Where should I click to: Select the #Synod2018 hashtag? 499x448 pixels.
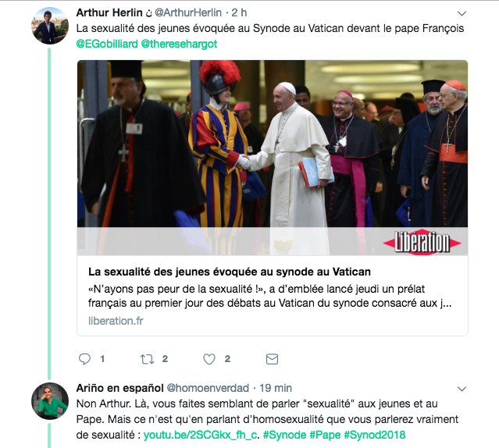click(375, 435)
